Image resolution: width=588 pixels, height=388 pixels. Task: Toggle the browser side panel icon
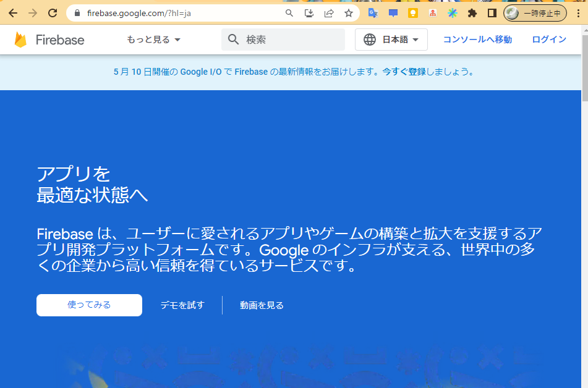[492, 13]
